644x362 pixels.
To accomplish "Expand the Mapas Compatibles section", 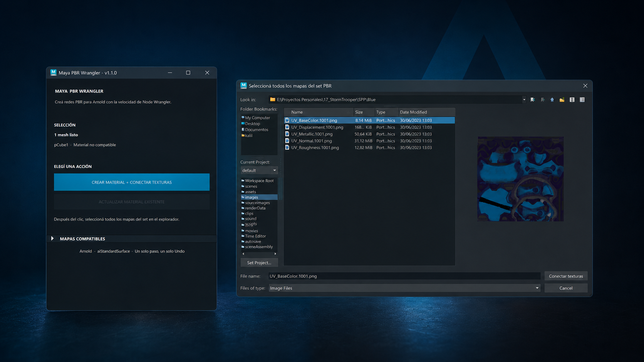I will point(52,239).
